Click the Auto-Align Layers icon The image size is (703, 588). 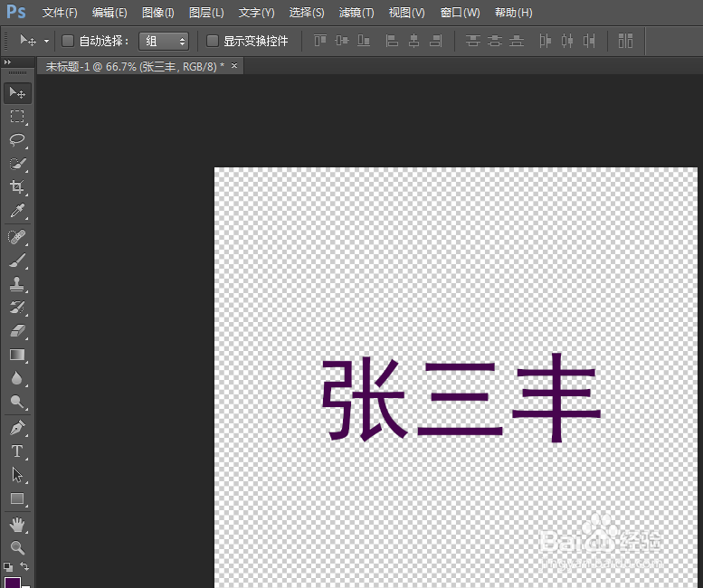click(625, 41)
